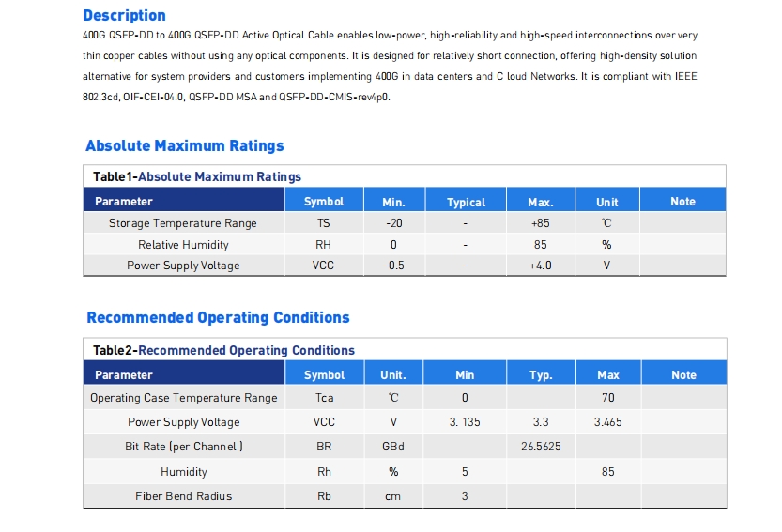
Task: Click the Unit column header in Table1
Action: 606,202
